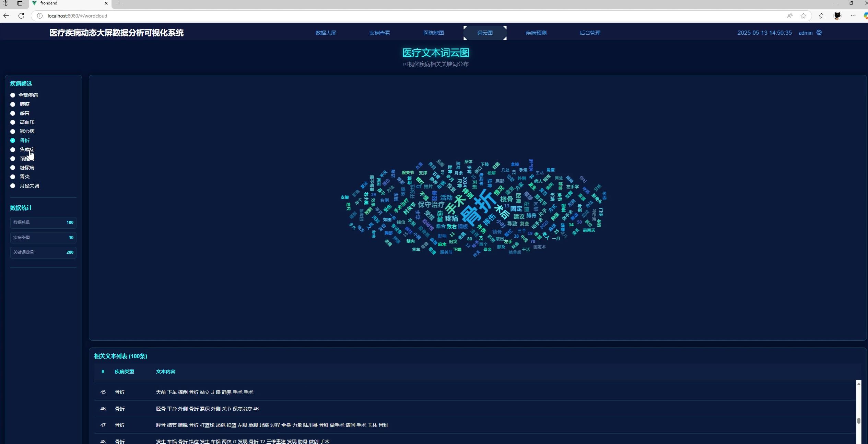Viewport: 868px width, 444px height.
Task: Click the browser back arrow
Action: (6, 16)
